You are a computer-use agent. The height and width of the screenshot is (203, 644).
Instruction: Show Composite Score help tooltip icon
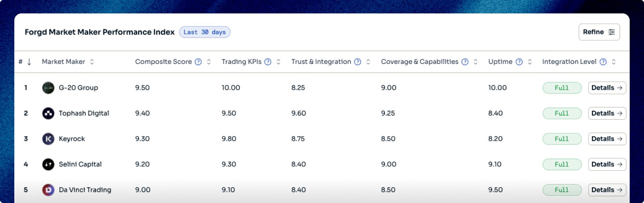(x=198, y=62)
